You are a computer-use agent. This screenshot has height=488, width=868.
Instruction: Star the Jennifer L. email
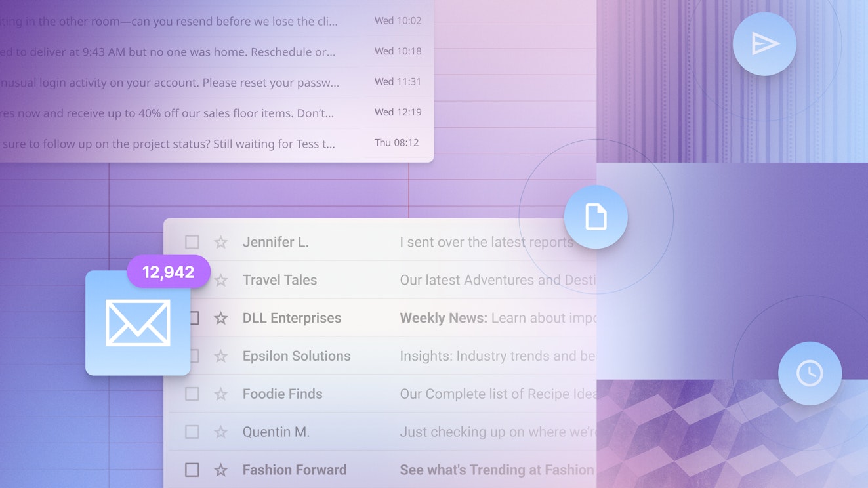[220, 242]
